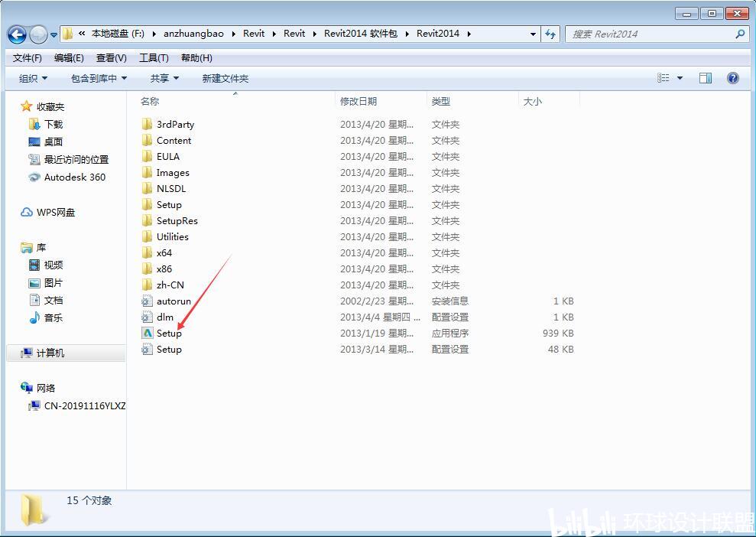Open the 帮助(H) menu
This screenshot has height=537, width=756.
pos(196,58)
